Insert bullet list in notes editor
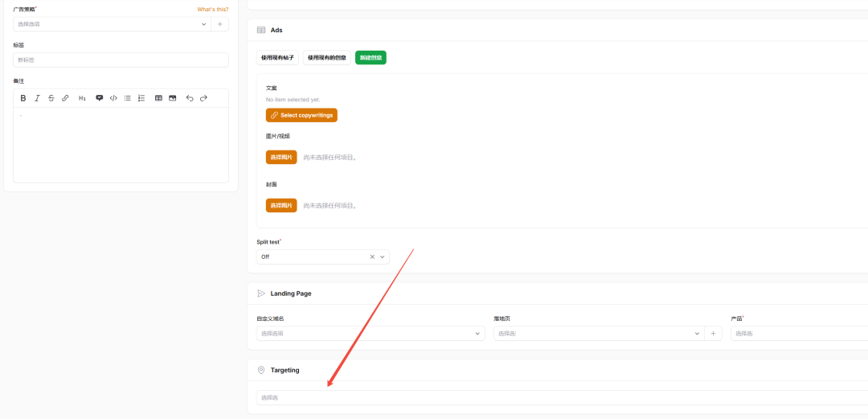Image resolution: width=868 pixels, height=419 pixels. point(128,98)
